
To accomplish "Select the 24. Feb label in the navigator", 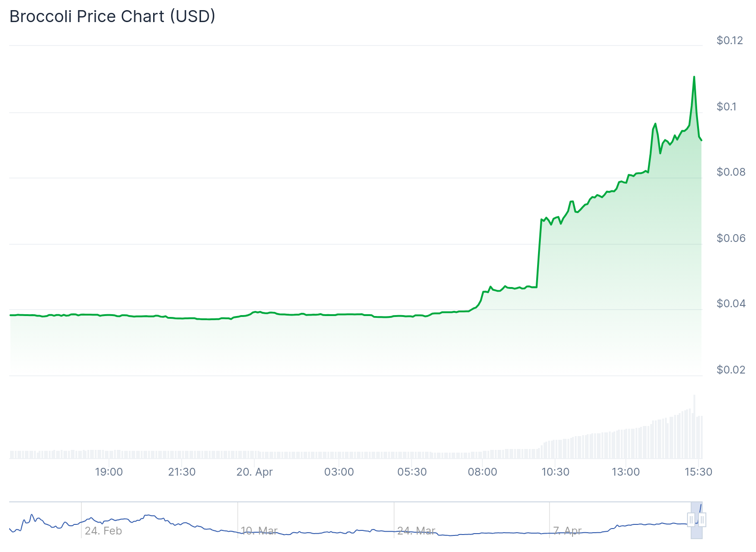I will point(103,530).
